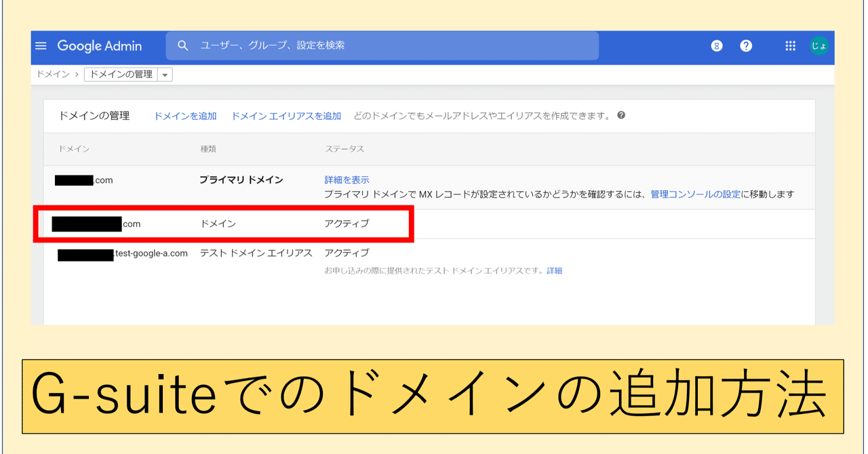
Task: Select the プライマリ ドメイン type cell
Action: coord(241,180)
